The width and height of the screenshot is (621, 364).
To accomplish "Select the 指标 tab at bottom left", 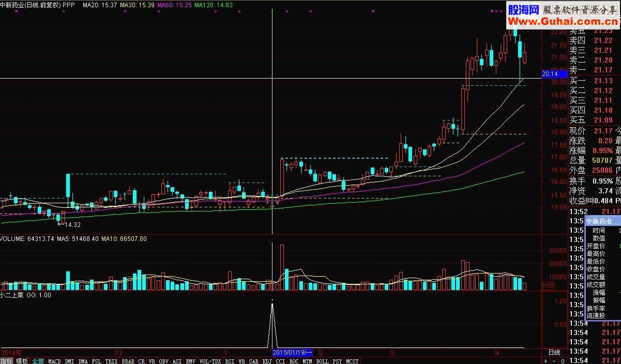I will click(7, 361).
